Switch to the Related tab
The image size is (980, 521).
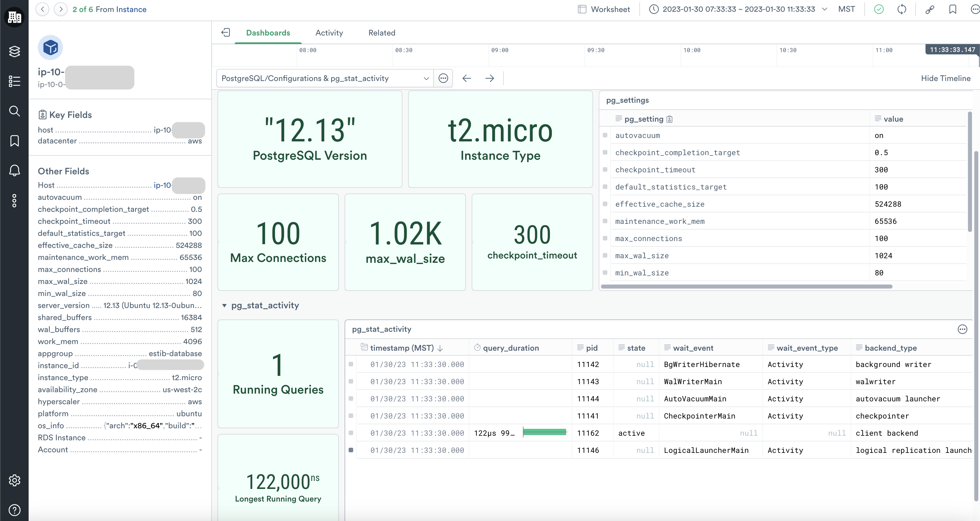[x=382, y=33]
